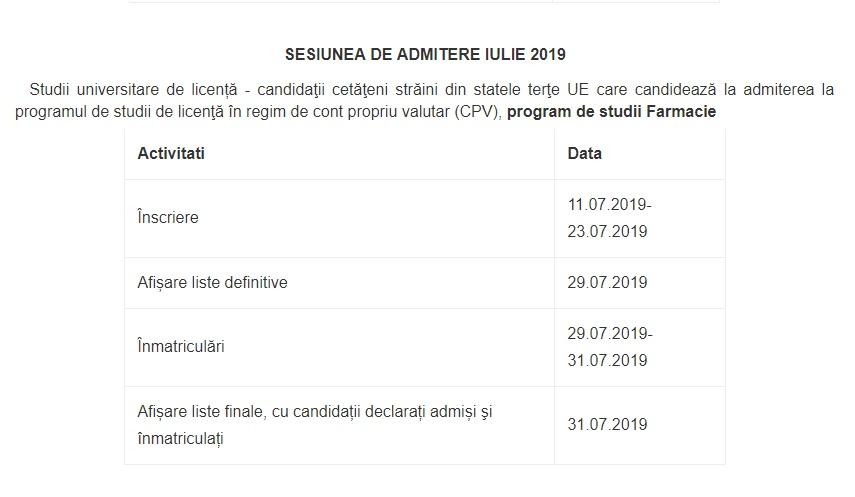855x497 pixels.
Task: Click the Afișare liste definitive cell
Action: coord(212,283)
